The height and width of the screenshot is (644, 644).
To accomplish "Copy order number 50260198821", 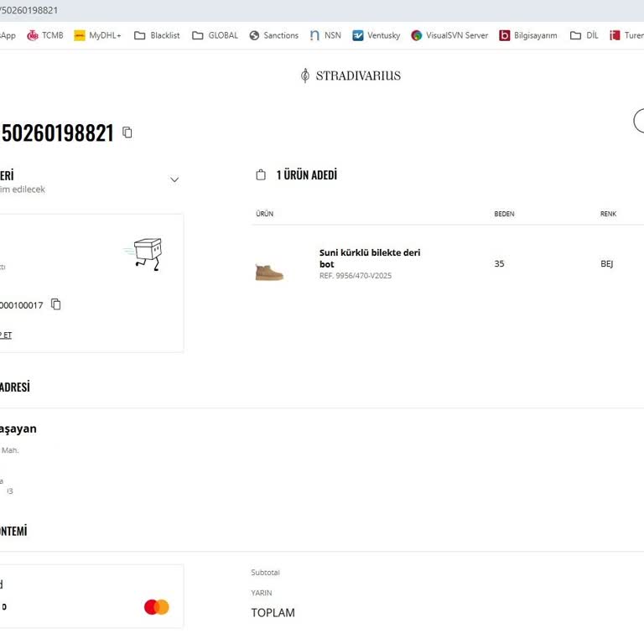I will pyautogui.click(x=127, y=132).
